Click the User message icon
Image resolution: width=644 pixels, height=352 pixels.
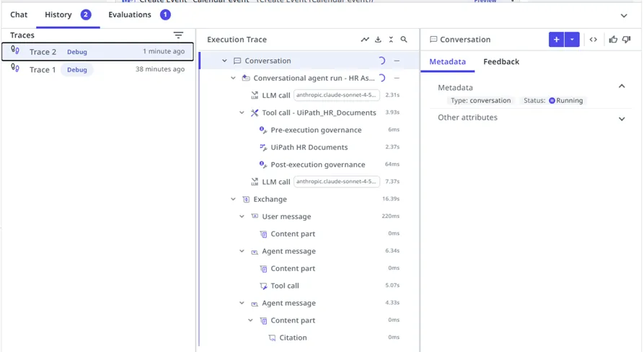coord(255,216)
